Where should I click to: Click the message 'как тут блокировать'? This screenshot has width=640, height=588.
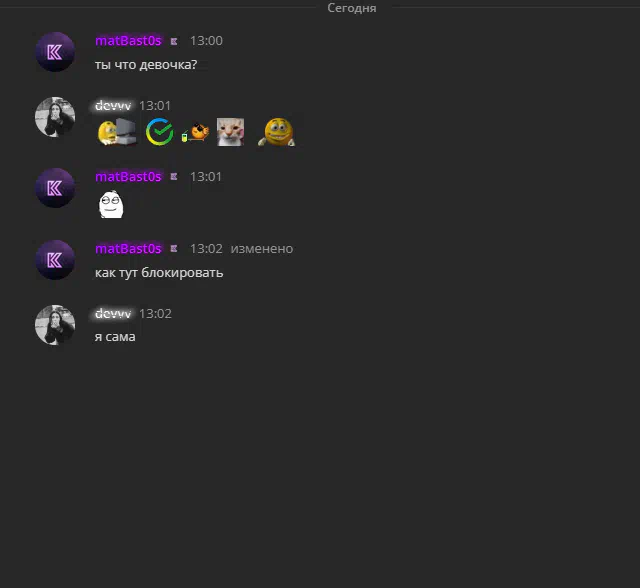pos(159,273)
